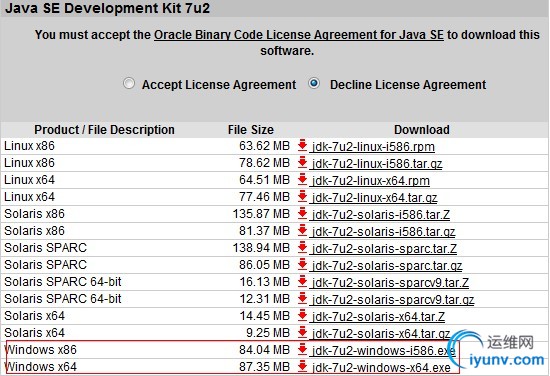
Task: Click red download arrow for solaris-i586.tar.Z
Action: pyautogui.click(x=302, y=213)
